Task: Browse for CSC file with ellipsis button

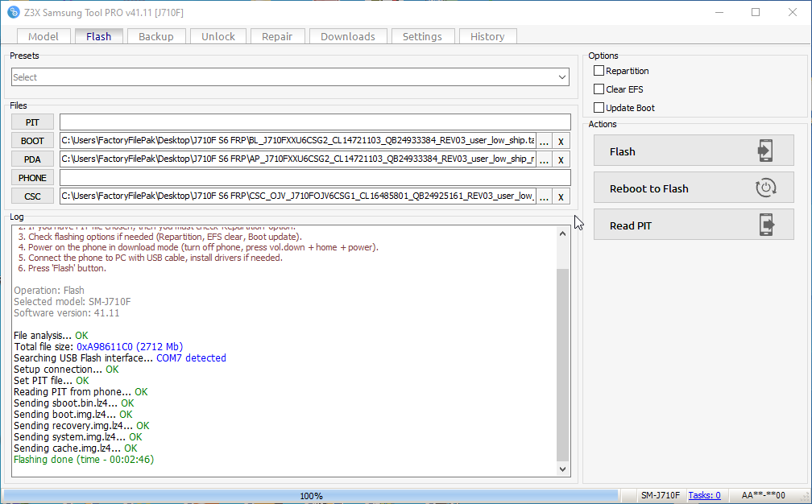Action: (x=544, y=196)
